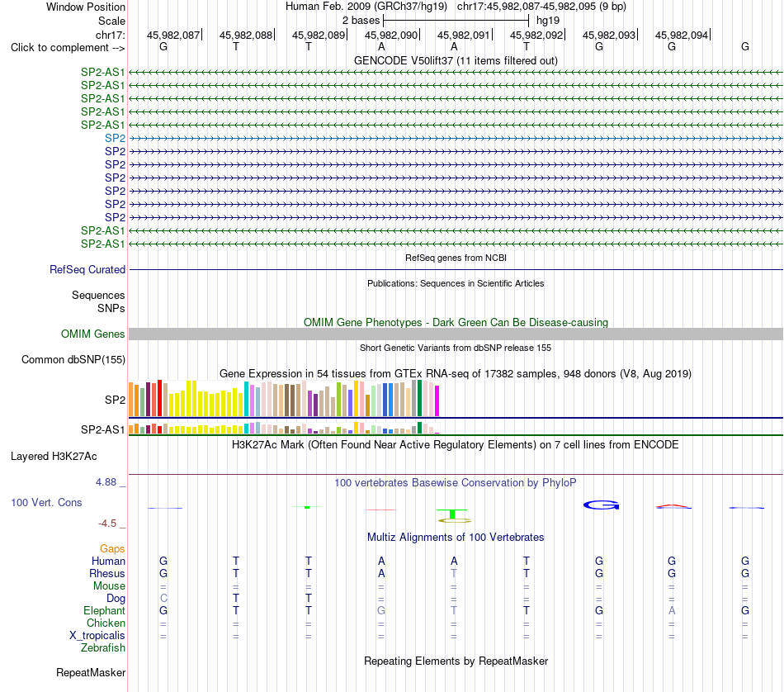Open 'GENCODE V50lift37 (11 items filtered out)' track title
This screenshot has height=692, width=784.
(x=456, y=60)
